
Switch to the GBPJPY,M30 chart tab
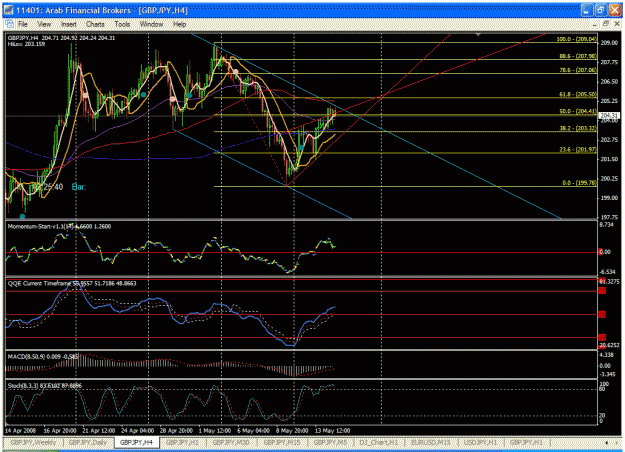click(231, 442)
